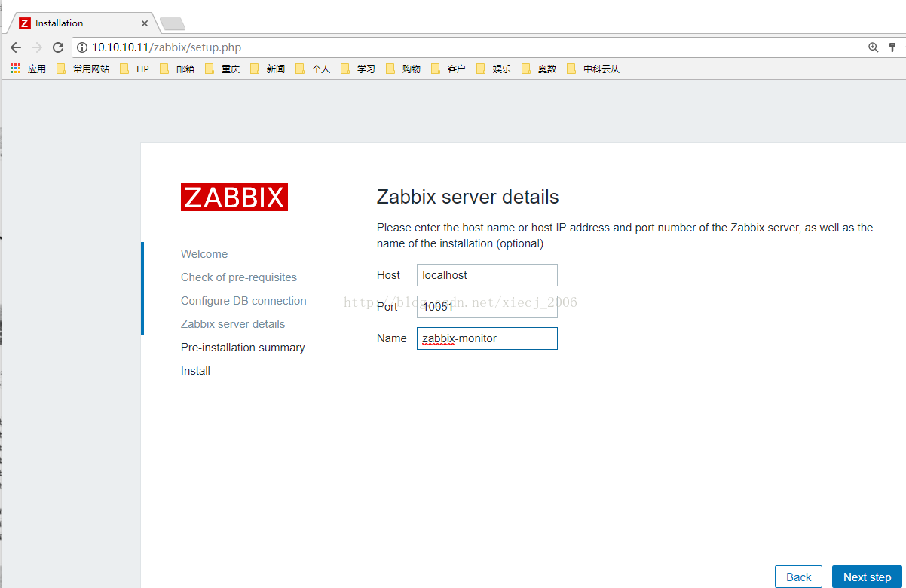Select Zabbix server details step
The width and height of the screenshot is (906, 588).
click(x=233, y=324)
